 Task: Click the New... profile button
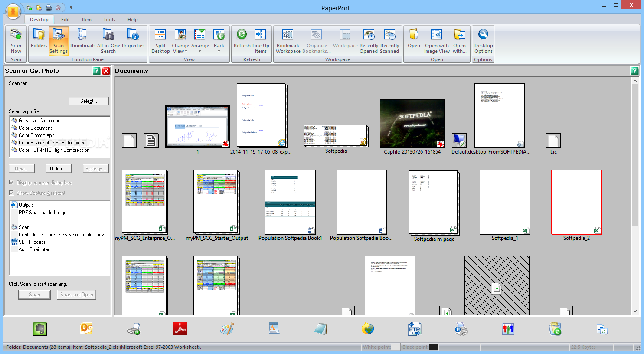tap(21, 169)
